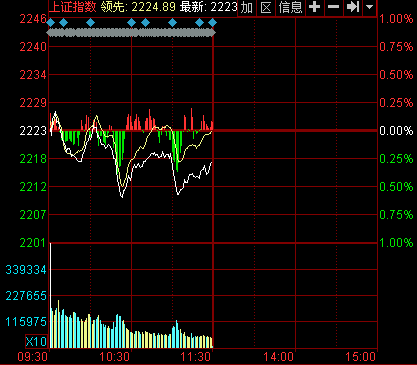
Task: Click the 领先: 2224.89 leading value
Action: (138, 7)
